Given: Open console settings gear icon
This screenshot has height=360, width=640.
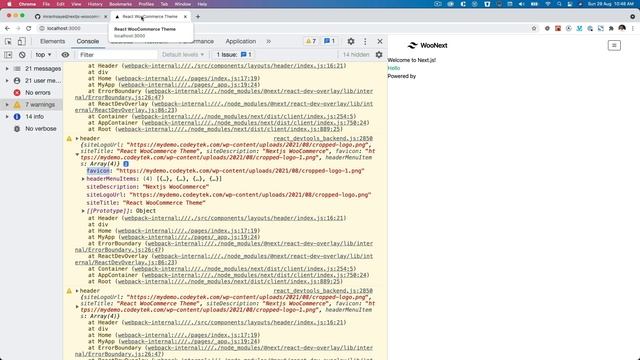Looking at the screenshot, I should click(379, 55).
